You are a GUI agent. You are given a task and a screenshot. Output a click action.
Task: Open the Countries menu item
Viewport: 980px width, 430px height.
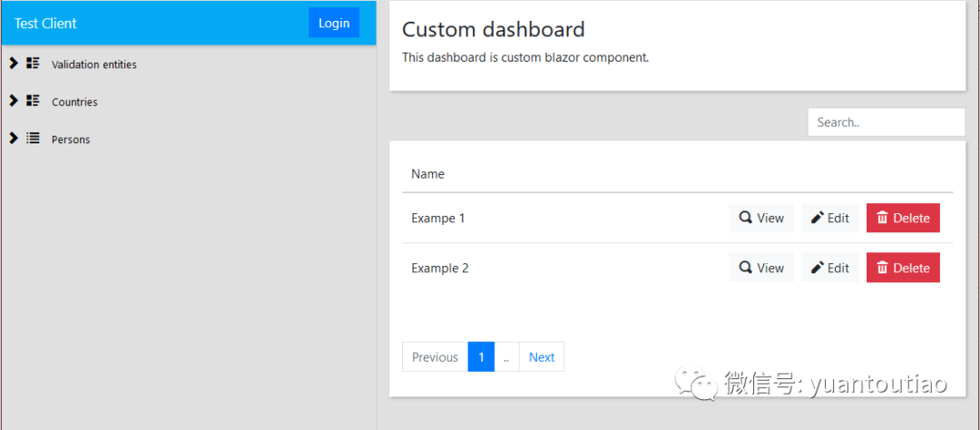[74, 102]
